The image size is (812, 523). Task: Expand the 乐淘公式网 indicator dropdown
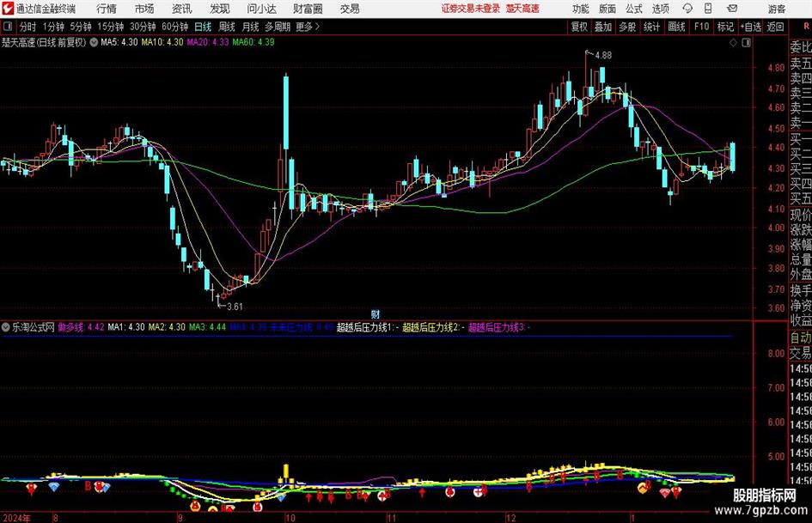pos(6,327)
